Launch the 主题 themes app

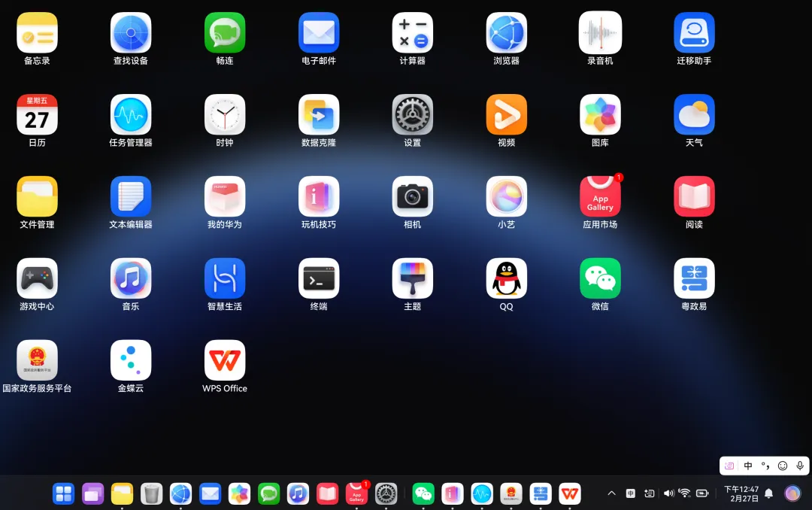click(x=412, y=278)
